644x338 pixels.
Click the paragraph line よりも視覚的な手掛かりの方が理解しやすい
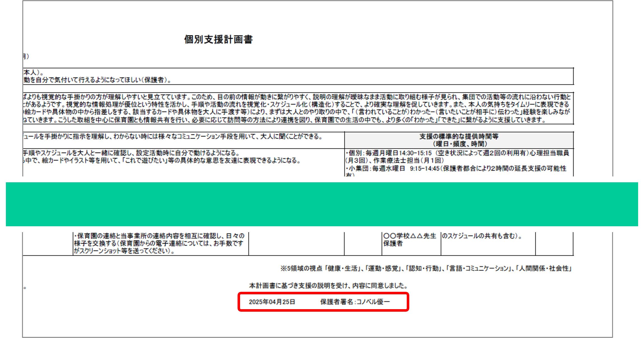point(297,97)
